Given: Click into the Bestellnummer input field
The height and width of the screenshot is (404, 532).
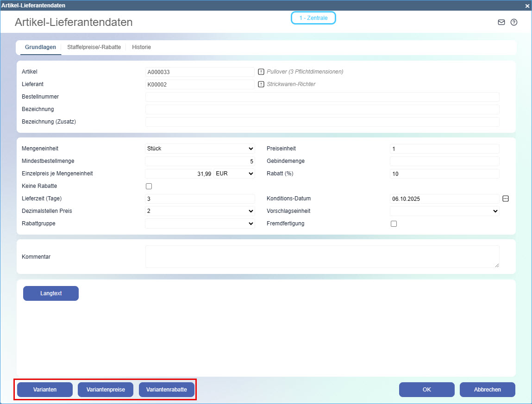Looking at the screenshot, I should pyautogui.click(x=322, y=97).
